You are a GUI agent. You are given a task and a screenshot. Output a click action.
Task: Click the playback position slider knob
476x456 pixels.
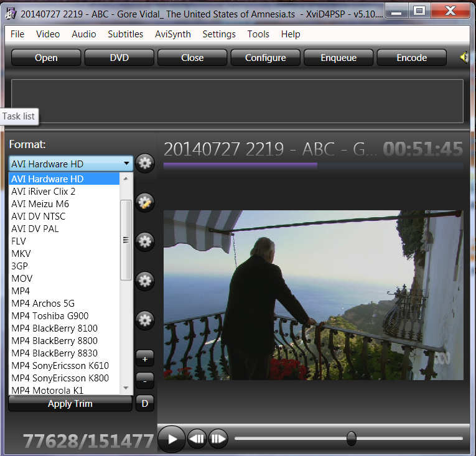coord(351,438)
